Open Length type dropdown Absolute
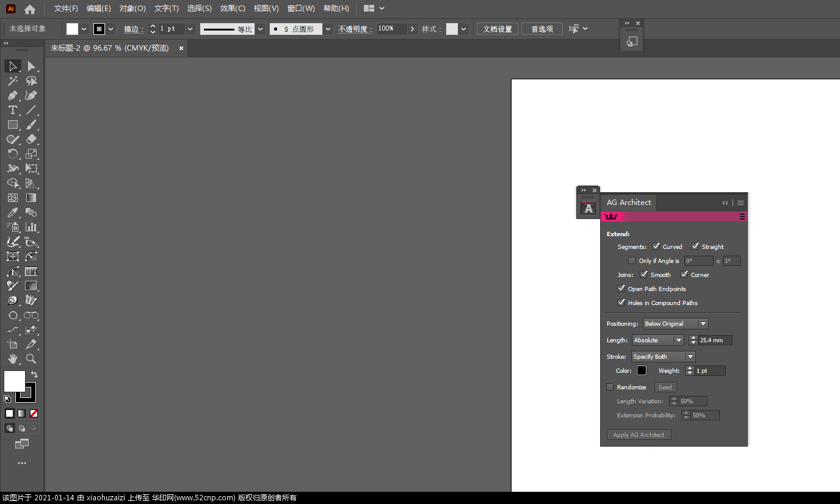 [x=657, y=340]
